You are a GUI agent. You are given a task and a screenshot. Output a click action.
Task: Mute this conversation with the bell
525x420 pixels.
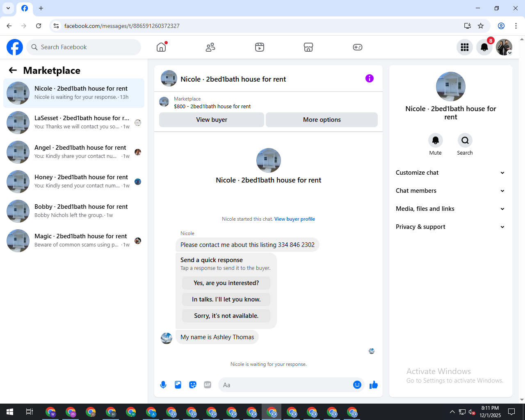pyautogui.click(x=436, y=140)
